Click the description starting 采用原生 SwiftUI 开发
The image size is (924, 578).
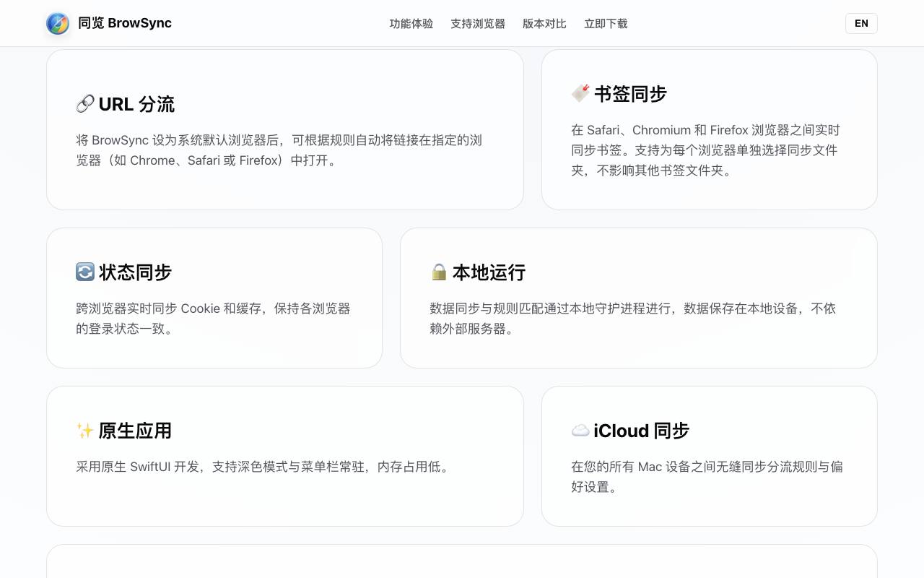[264, 467]
